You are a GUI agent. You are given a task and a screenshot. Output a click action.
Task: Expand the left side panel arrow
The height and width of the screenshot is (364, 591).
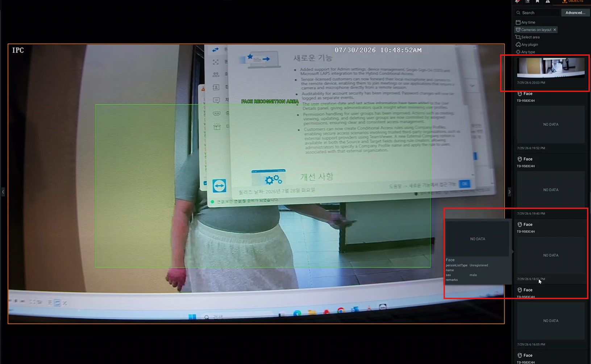pyautogui.click(x=3, y=192)
